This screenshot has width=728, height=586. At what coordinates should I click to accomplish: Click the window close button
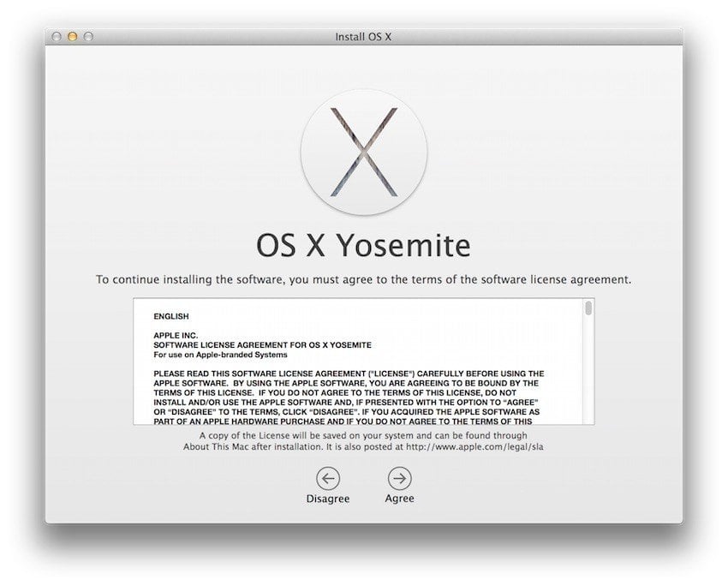point(57,36)
